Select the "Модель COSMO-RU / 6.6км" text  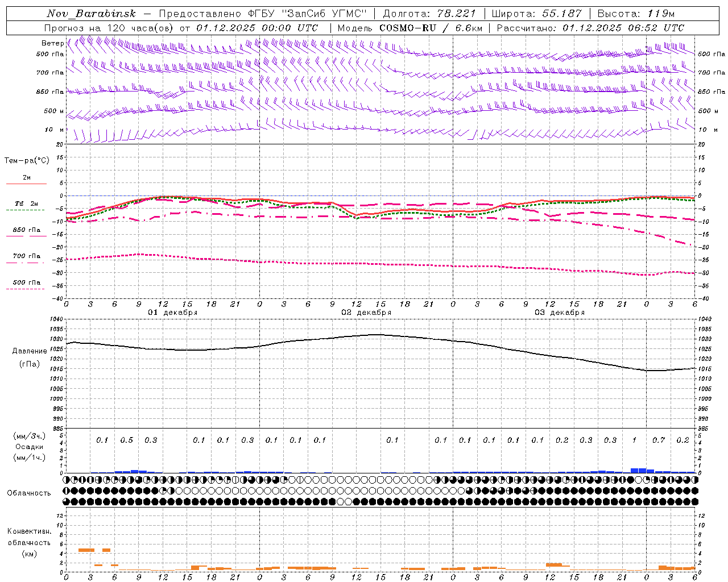pos(409,28)
